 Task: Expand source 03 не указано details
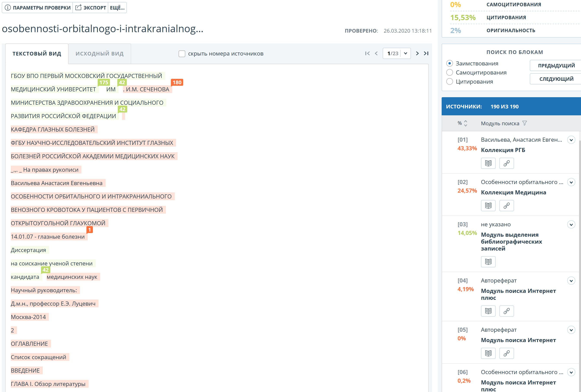[x=571, y=225]
